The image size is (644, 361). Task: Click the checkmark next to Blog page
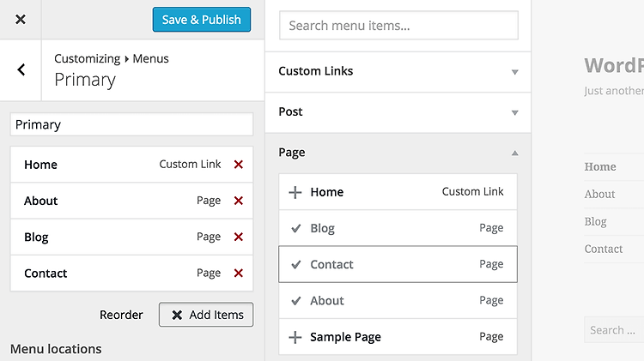pyautogui.click(x=295, y=228)
